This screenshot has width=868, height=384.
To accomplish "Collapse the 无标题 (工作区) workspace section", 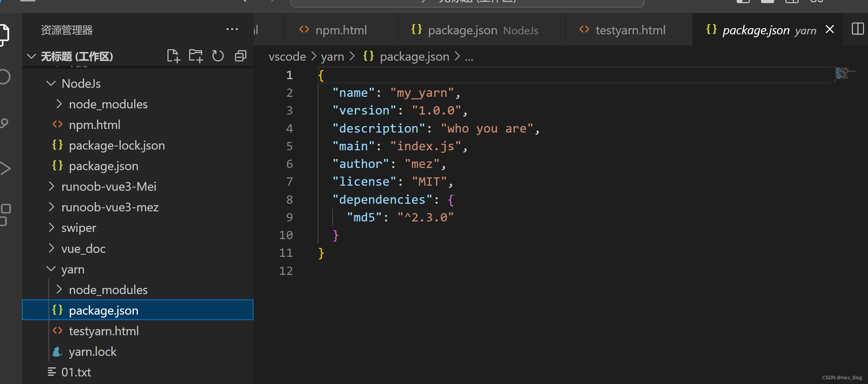I will coord(31,56).
